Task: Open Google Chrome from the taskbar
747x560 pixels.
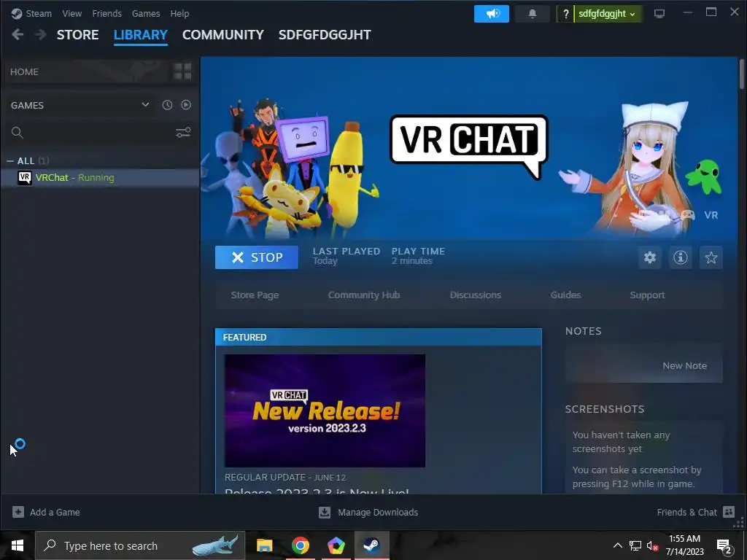Action: 300,545
